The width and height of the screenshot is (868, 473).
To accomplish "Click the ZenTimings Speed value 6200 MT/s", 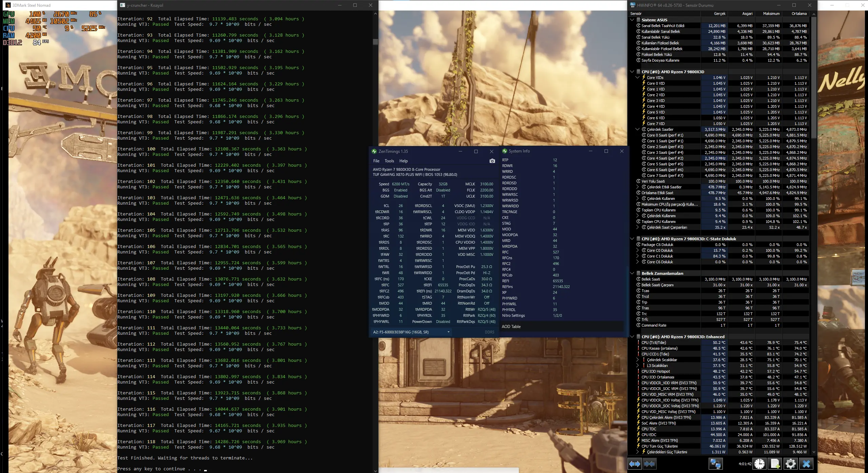I will [x=401, y=184].
